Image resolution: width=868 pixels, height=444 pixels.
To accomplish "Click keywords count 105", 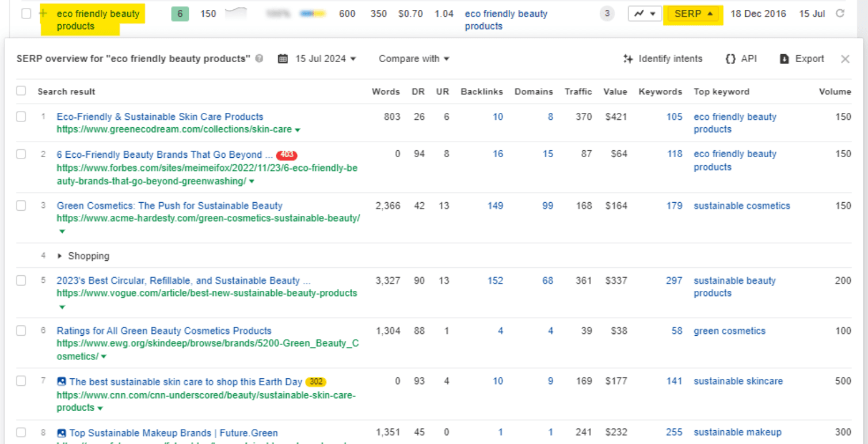I will point(674,117).
